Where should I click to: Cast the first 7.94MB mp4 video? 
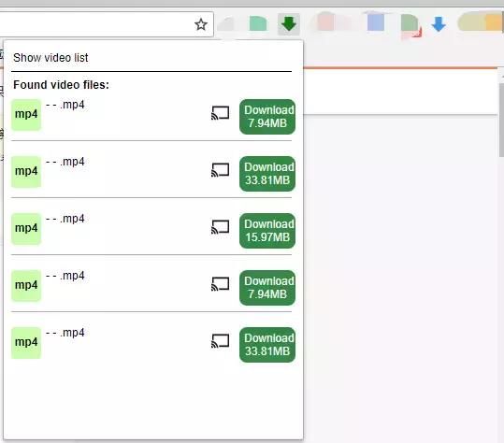(x=220, y=113)
